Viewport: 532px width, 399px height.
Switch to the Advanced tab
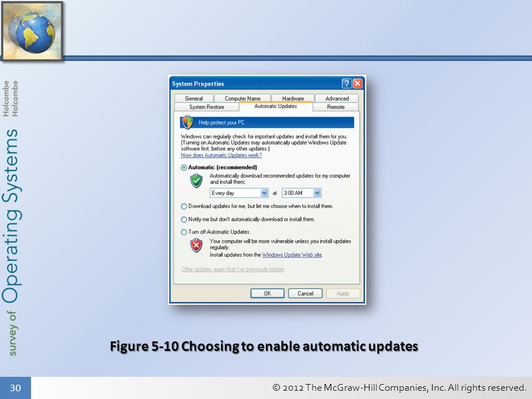[x=337, y=99]
